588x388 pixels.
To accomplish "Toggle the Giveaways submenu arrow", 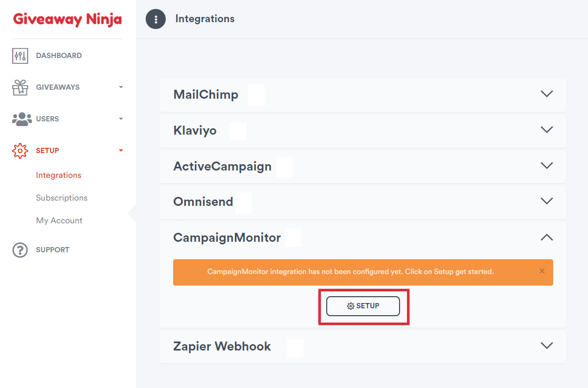I will (x=121, y=87).
